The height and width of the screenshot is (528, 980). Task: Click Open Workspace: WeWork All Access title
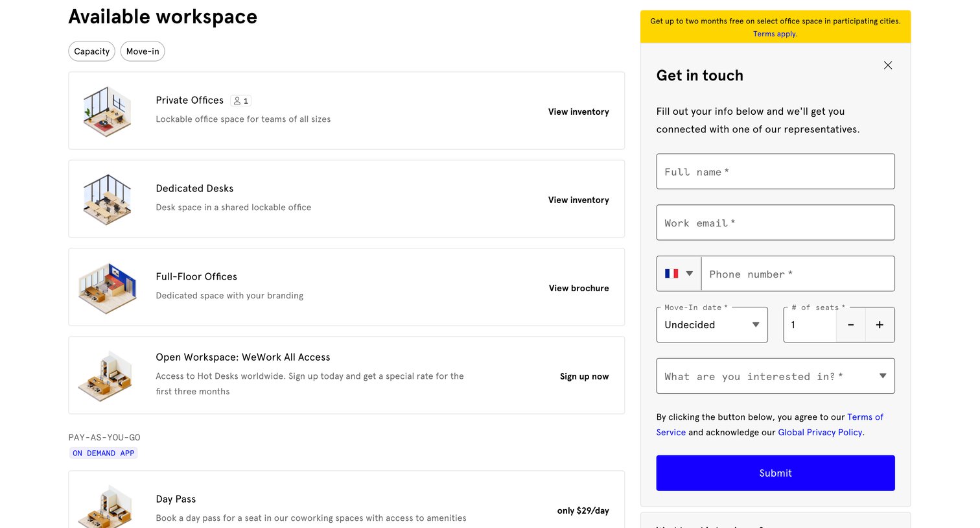243,357
